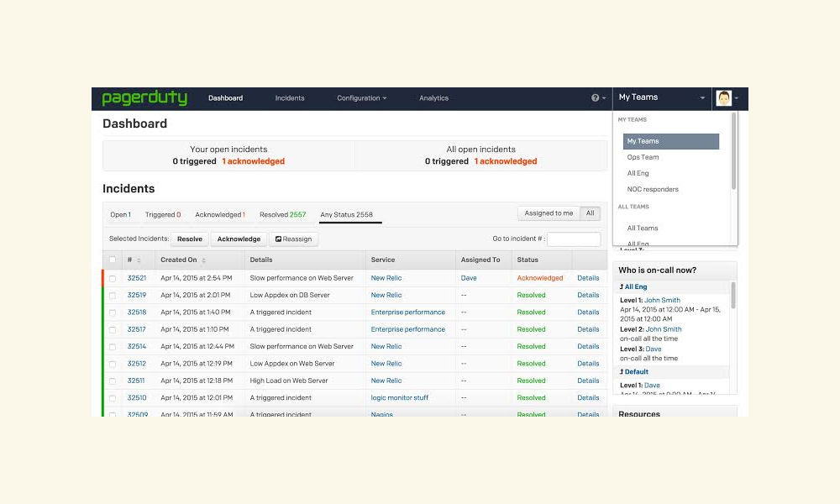
Task: Open the help question-mark menu
Action: 598,98
